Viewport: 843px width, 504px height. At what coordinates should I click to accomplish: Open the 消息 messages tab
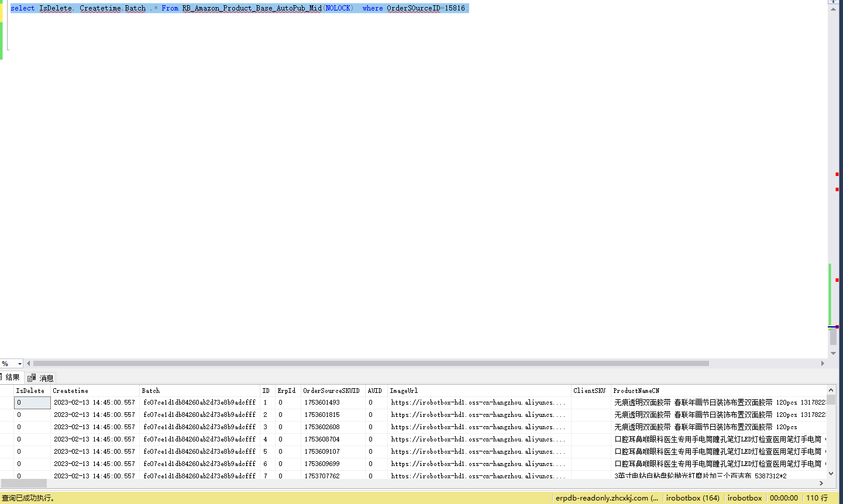click(41, 378)
